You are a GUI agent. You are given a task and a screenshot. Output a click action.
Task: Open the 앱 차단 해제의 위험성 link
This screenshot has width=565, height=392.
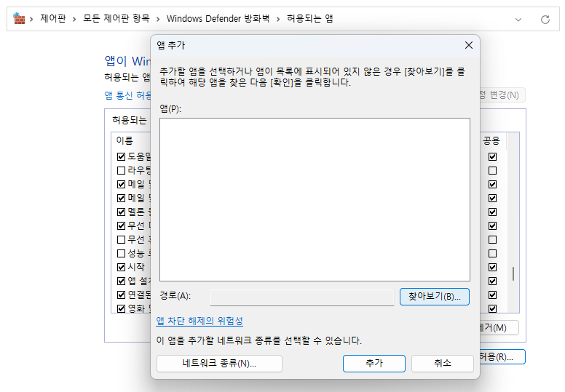click(199, 321)
